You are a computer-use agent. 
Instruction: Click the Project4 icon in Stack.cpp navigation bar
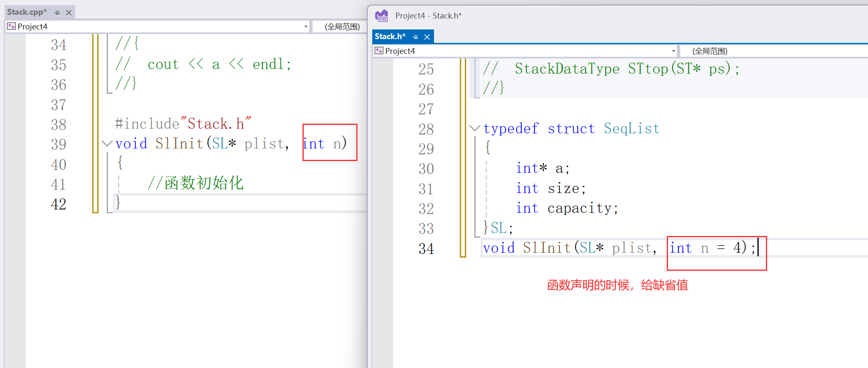pyautogui.click(x=11, y=26)
